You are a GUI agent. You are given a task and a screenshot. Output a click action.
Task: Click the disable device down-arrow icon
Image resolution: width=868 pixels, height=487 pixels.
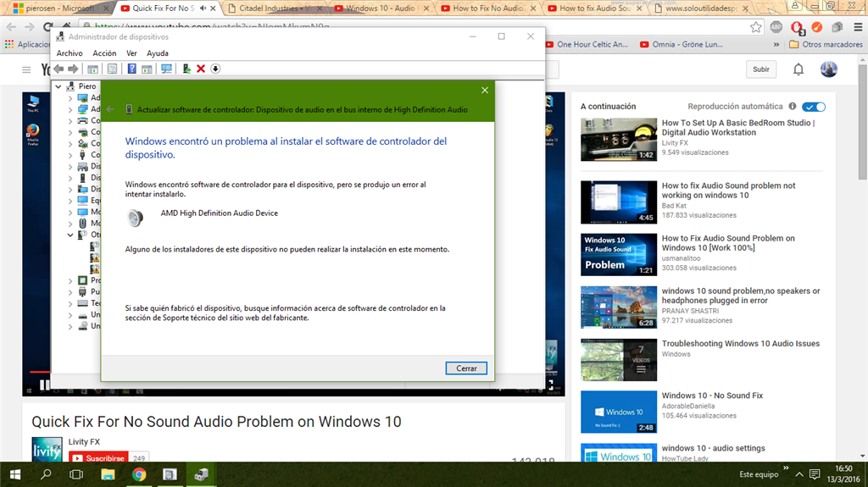(215, 69)
